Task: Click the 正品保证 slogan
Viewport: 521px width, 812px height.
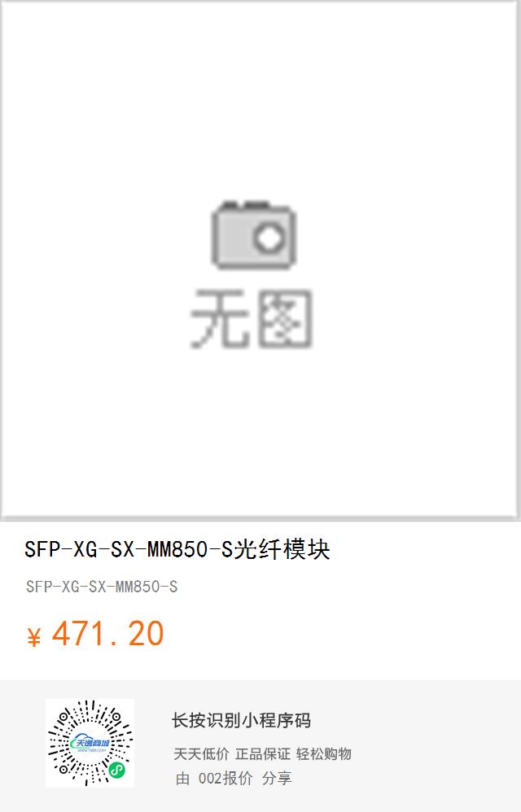Action: point(263,754)
